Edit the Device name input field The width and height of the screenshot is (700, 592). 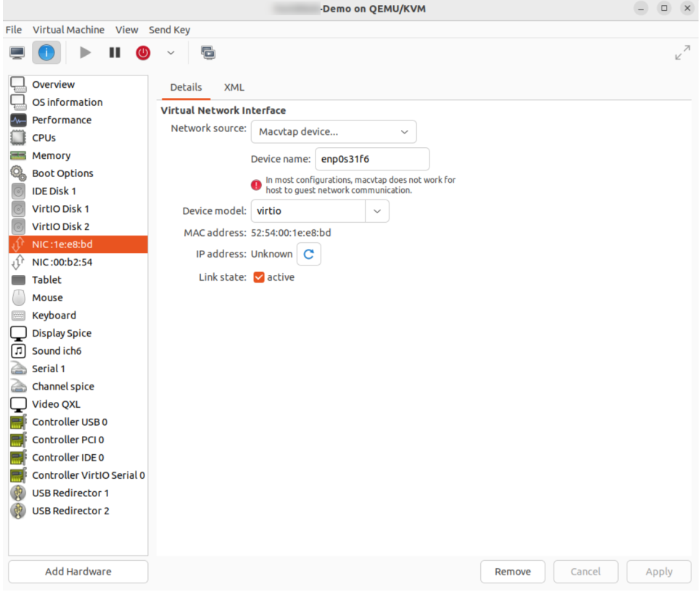[371, 158]
